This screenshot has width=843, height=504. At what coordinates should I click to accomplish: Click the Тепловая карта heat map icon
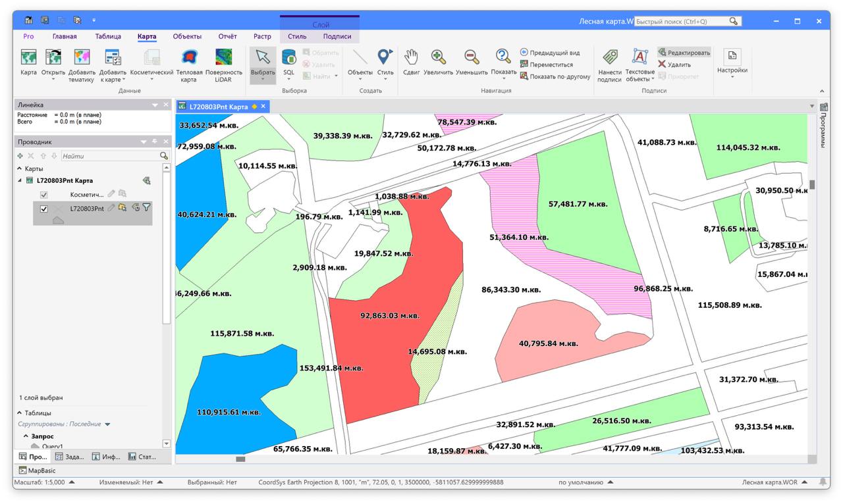tap(188, 58)
